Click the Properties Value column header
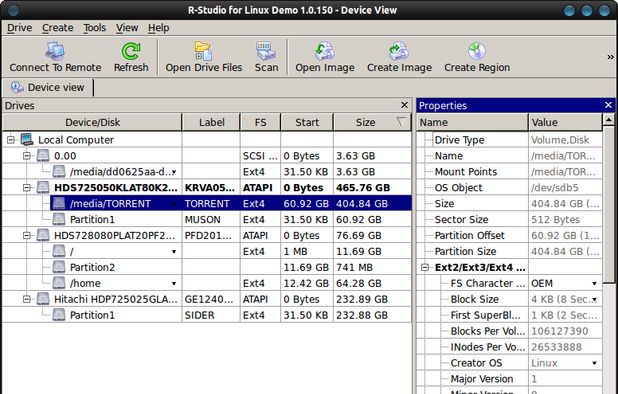618x394 pixels. pos(565,122)
